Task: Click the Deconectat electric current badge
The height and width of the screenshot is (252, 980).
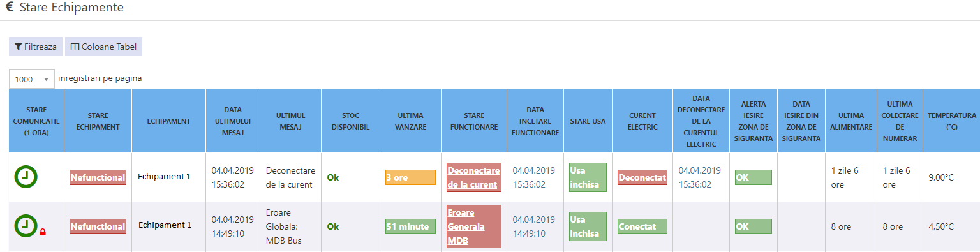Action: pos(642,177)
